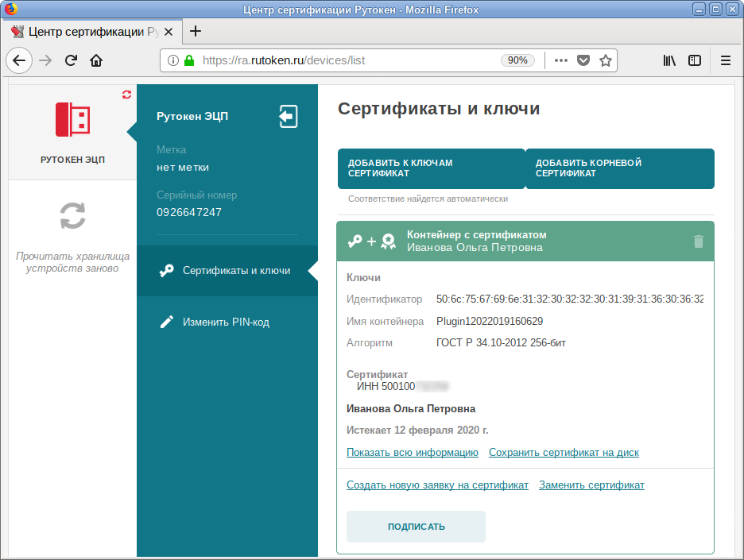
Task: Show site information via the info icon
Action: pos(173,60)
